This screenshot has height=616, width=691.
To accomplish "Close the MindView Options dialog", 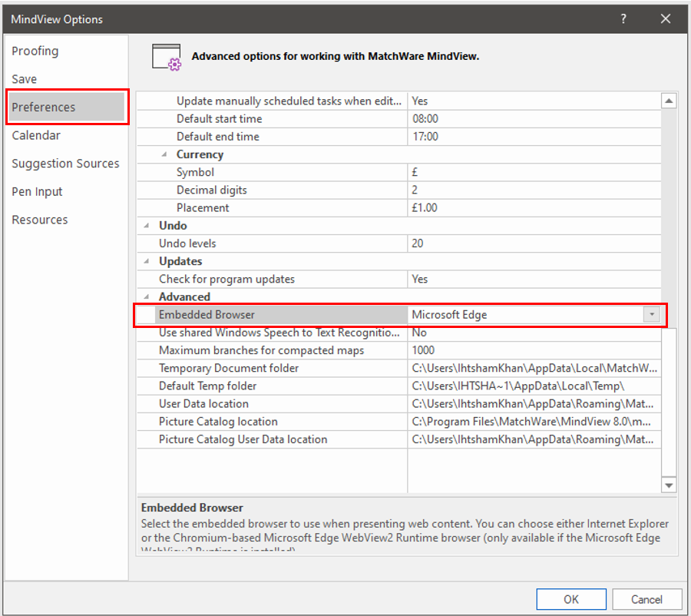I will click(x=666, y=19).
